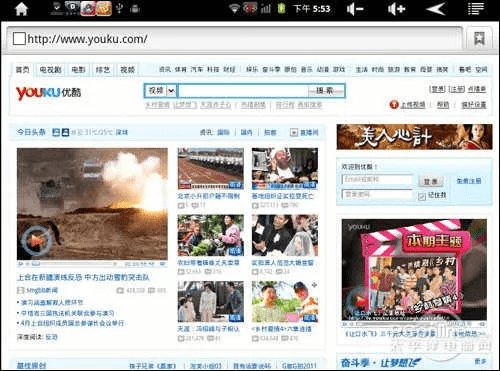The height and width of the screenshot is (371, 500).
Task: Tap the back arrow in status bar
Action: [436, 9]
